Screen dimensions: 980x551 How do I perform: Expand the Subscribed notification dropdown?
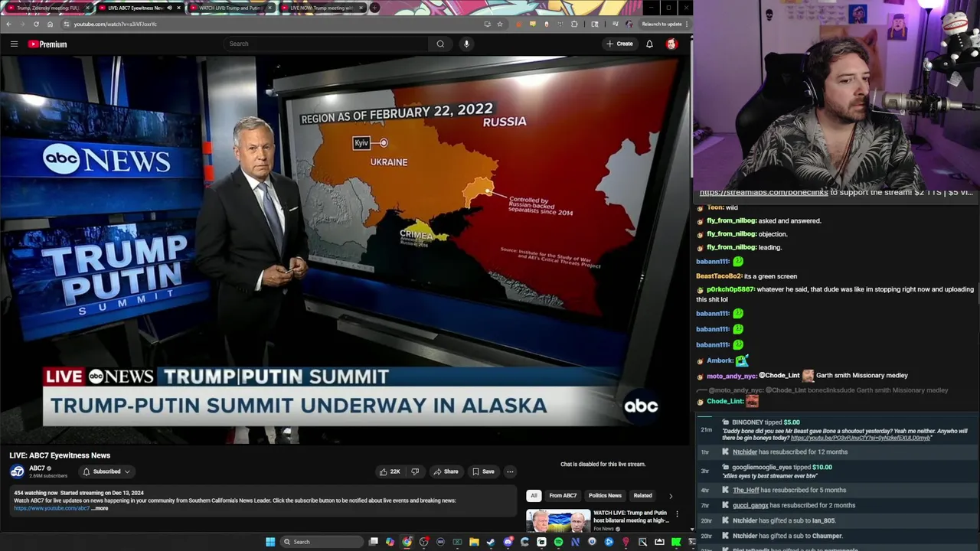106,471
